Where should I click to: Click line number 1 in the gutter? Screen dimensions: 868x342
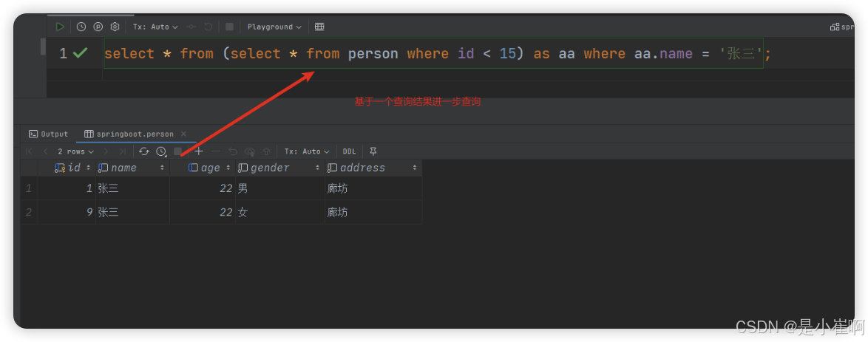coord(63,54)
